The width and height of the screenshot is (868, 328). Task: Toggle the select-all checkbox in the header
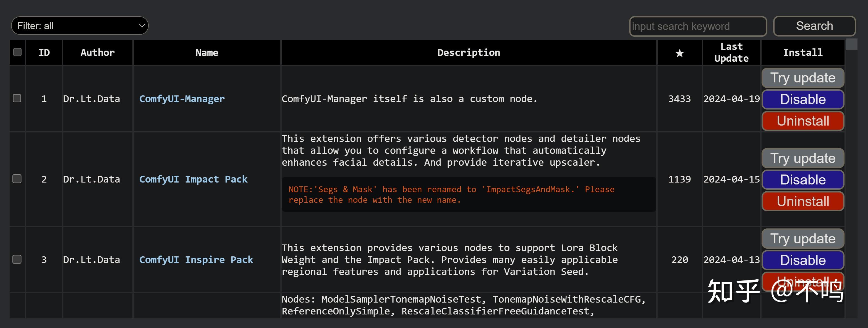tap(17, 52)
